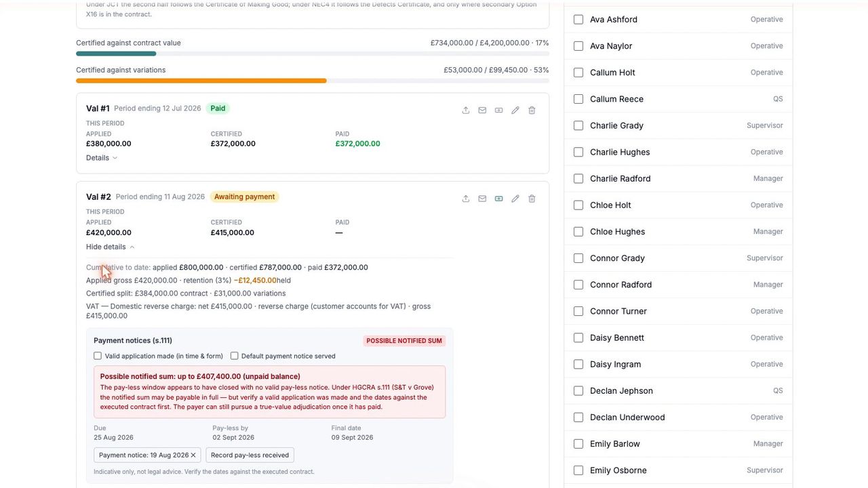The image size is (868, 488).
Task: Click the 'Certified against contract value' progress bar
Action: pyautogui.click(x=313, y=54)
